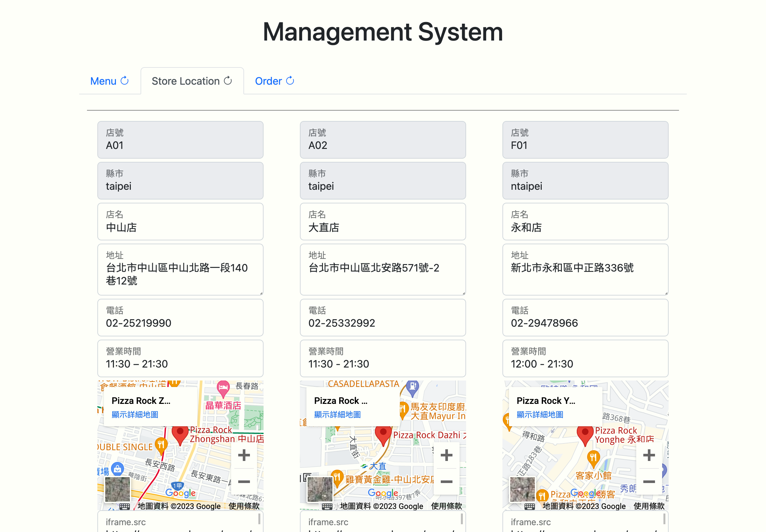Open 顯示詳細地圖 link on Zhongshan map
The height and width of the screenshot is (532, 766).
click(135, 414)
